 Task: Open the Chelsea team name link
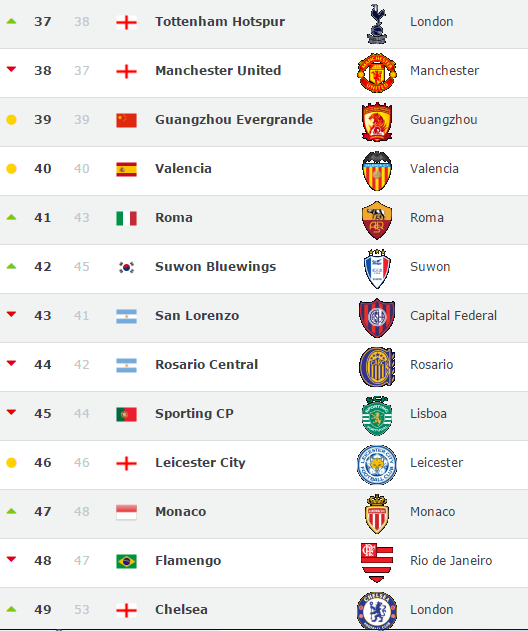click(182, 609)
